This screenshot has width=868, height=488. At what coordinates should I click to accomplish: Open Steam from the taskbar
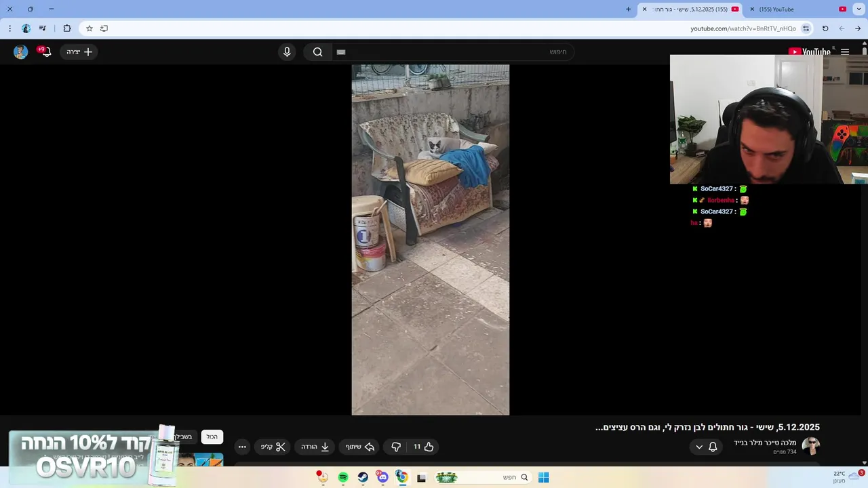click(363, 477)
